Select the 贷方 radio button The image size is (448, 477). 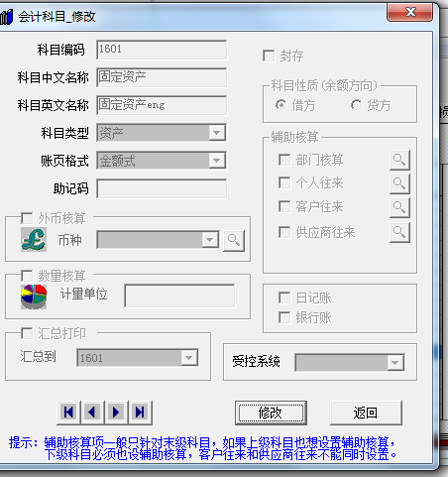pyautogui.click(x=356, y=105)
